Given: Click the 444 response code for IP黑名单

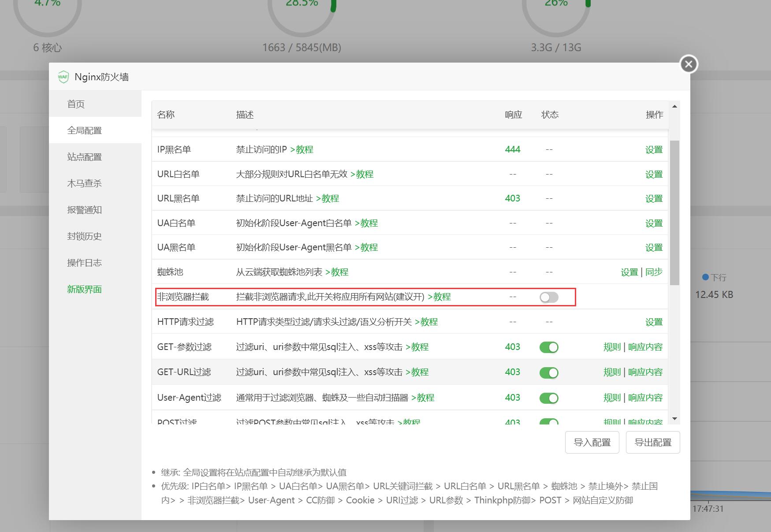Looking at the screenshot, I should pos(513,150).
